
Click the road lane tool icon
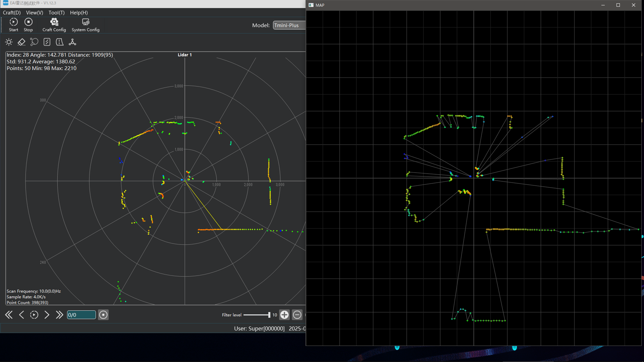(x=59, y=42)
